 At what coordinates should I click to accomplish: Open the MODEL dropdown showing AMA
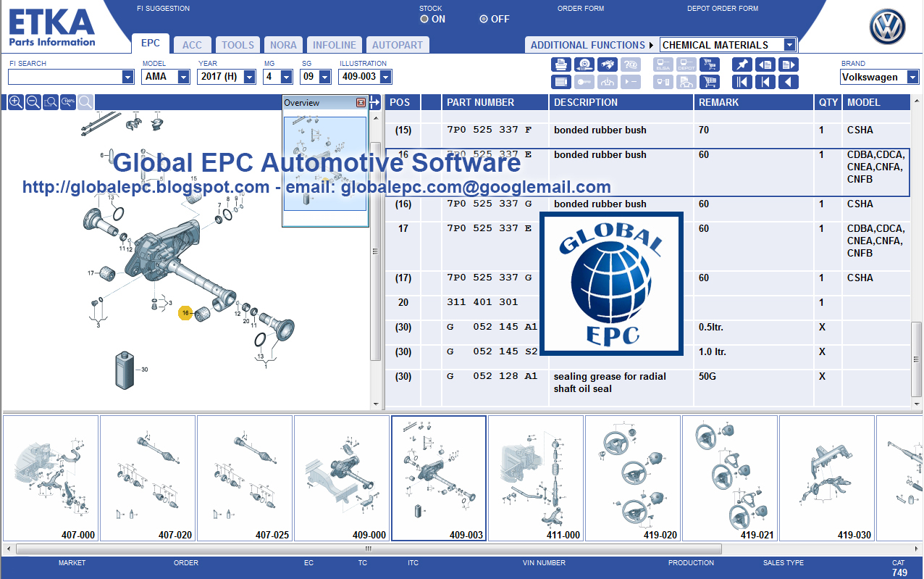(x=185, y=77)
